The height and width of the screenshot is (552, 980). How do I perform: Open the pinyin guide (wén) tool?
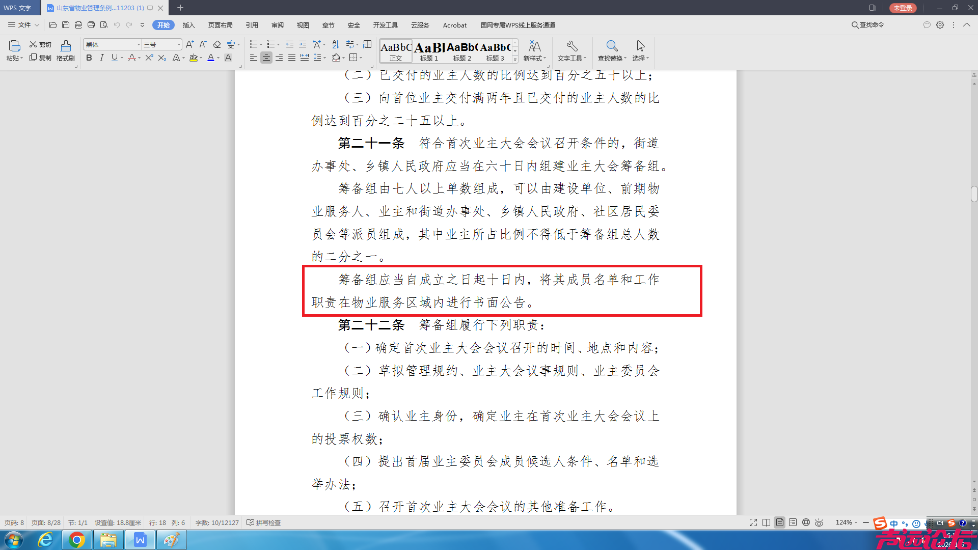(x=232, y=44)
